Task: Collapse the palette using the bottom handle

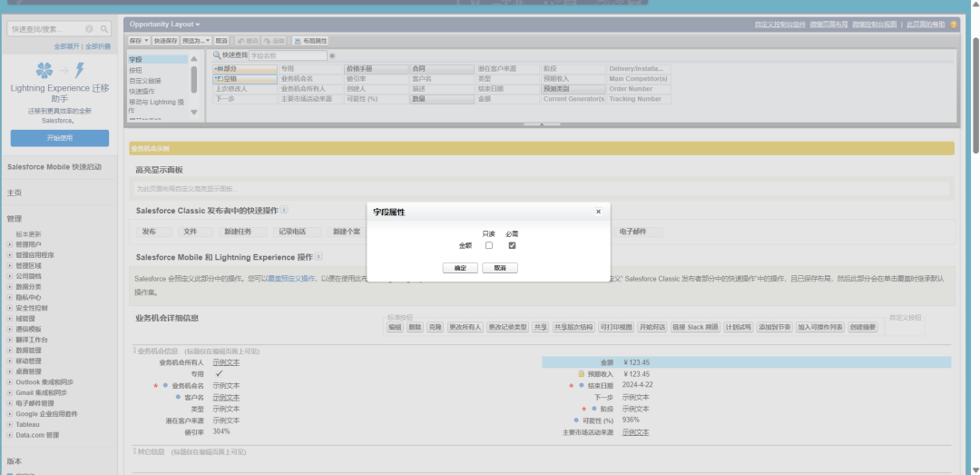Action: pyautogui.click(x=541, y=124)
